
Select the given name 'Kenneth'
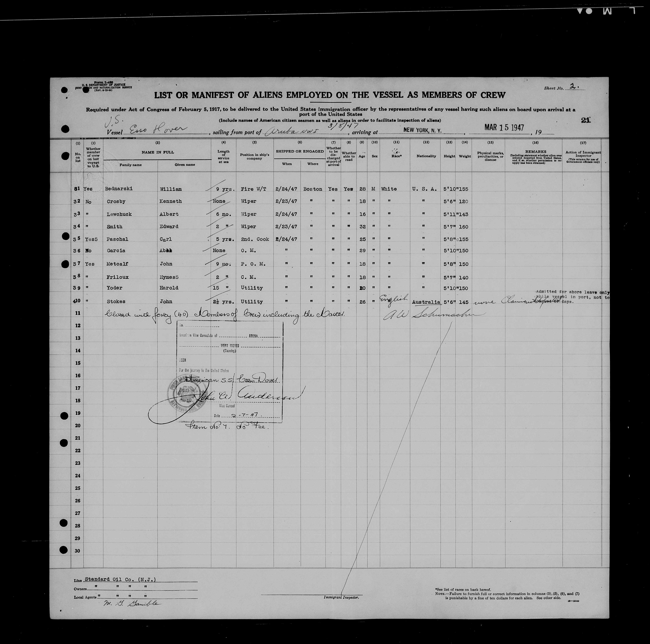(171, 201)
